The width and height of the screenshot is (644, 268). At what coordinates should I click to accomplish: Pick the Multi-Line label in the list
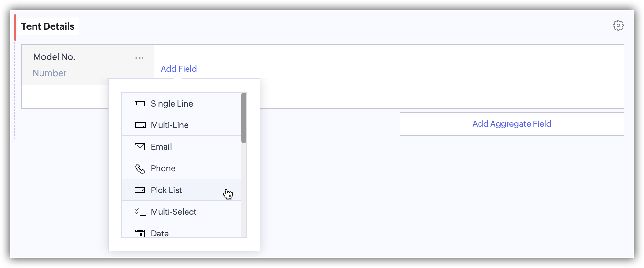(170, 125)
